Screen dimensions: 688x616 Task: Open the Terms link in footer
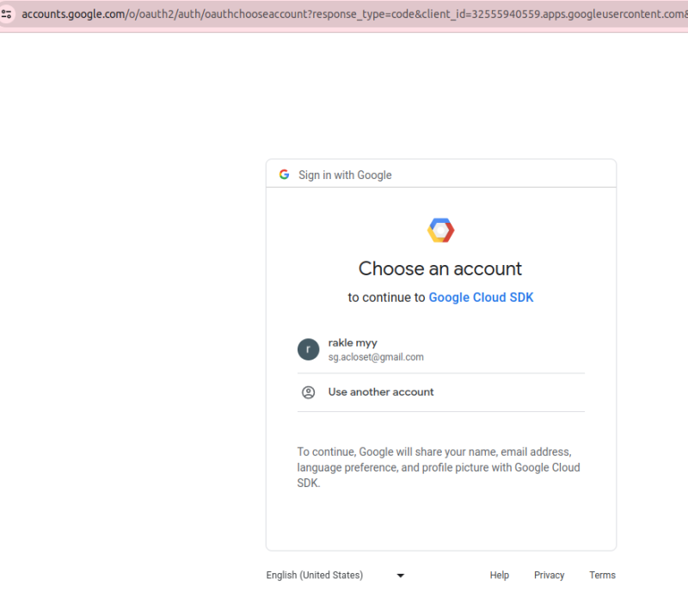602,576
